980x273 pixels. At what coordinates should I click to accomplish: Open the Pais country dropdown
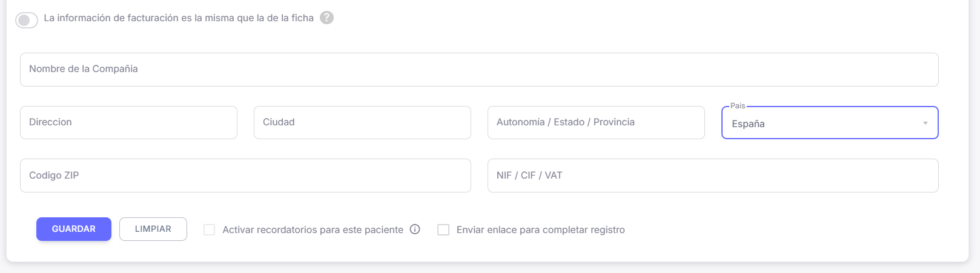coord(829,123)
